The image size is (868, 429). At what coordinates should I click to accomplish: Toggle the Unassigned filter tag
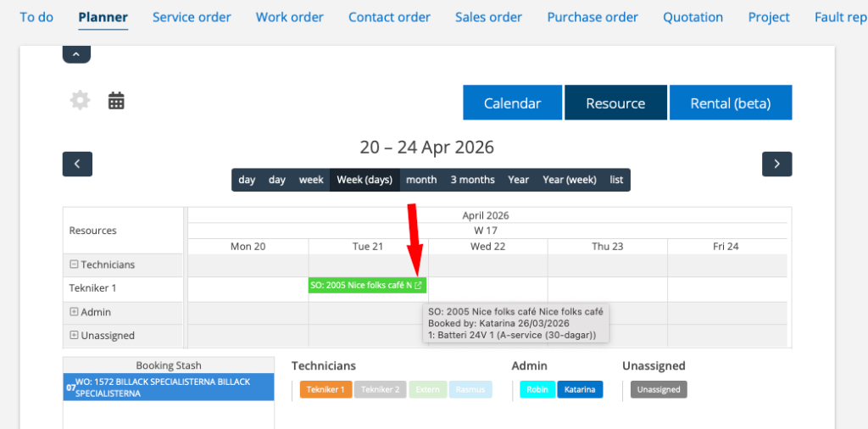coord(659,389)
